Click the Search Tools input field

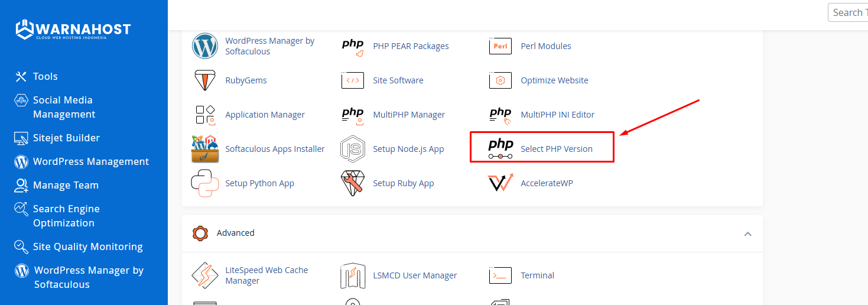click(x=849, y=12)
